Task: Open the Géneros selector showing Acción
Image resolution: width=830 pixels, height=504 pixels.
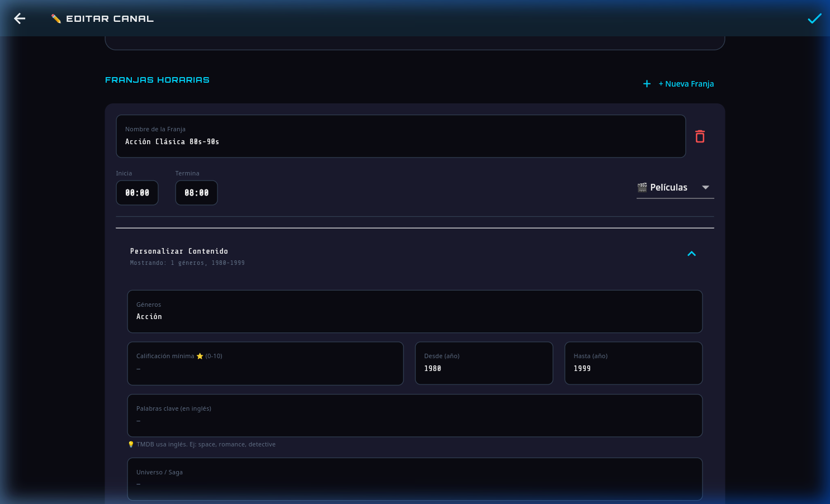Action: 414,311
